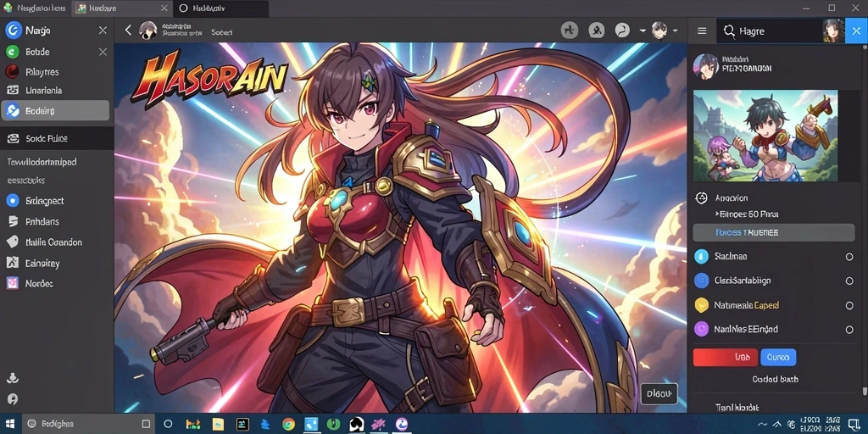Click the blue X button next to search
This screenshot has width=868, height=434.
[x=856, y=31]
